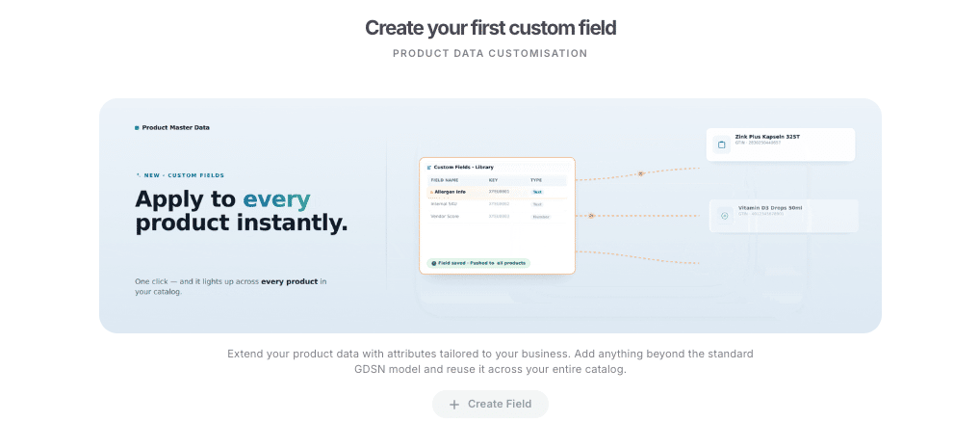Click the Zink Plus Kapseln product icon
980x448 pixels.
pyautogui.click(x=722, y=145)
